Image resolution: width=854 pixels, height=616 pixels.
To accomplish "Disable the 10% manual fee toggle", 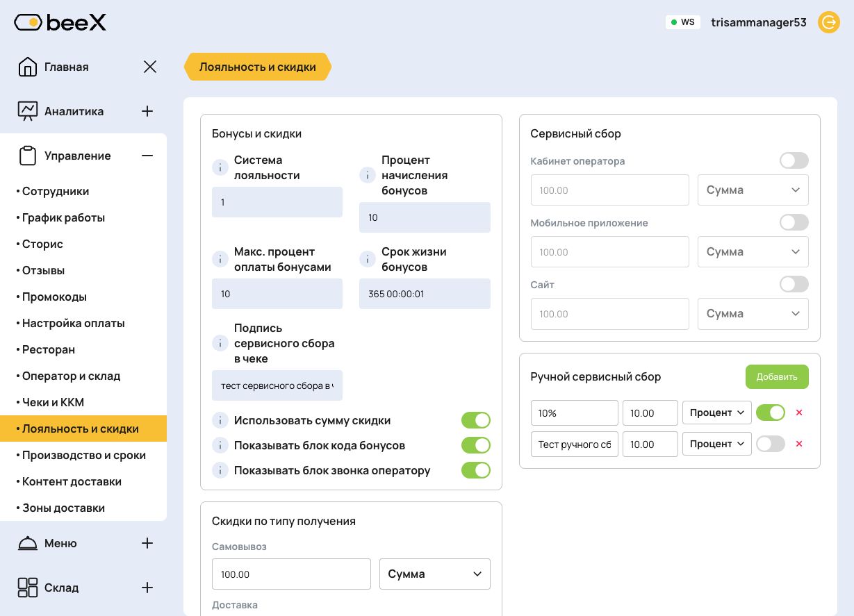I will (x=771, y=413).
